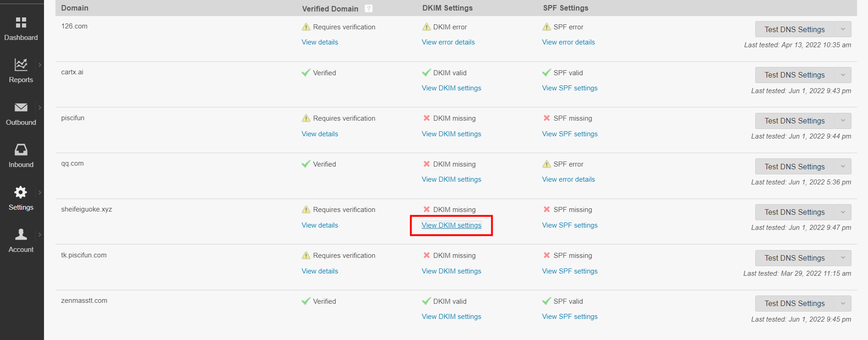
Task: Open the Reports menu label
Action: click(x=21, y=80)
